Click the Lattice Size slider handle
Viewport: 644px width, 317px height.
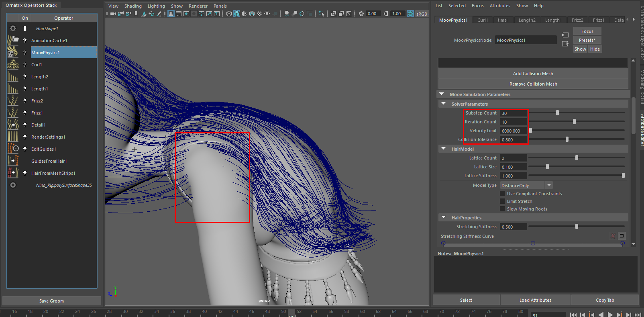[547, 167]
